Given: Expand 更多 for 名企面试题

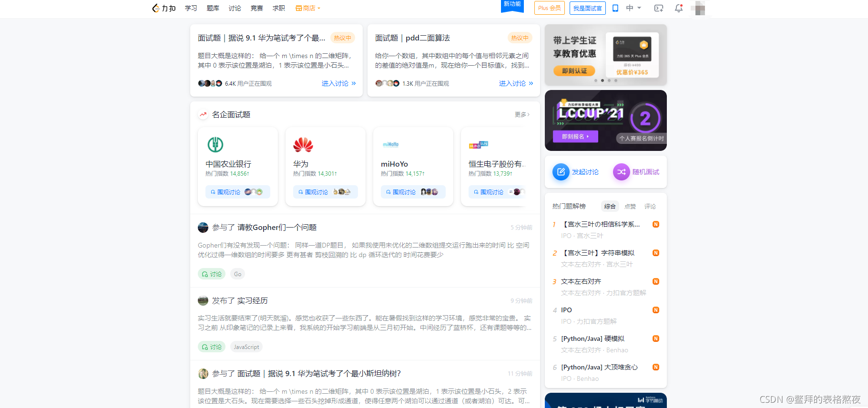Looking at the screenshot, I should tap(522, 114).
